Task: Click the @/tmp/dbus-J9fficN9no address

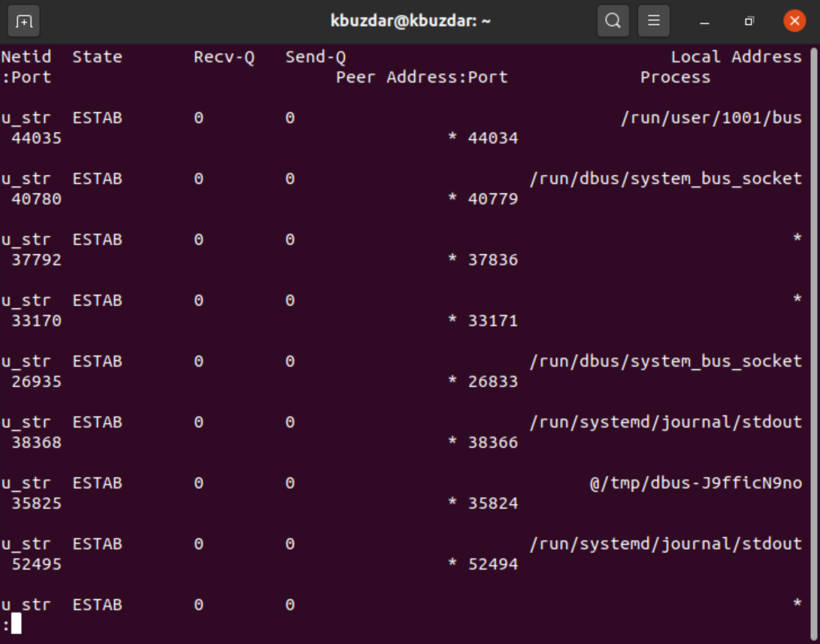Action: tap(695, 483)
